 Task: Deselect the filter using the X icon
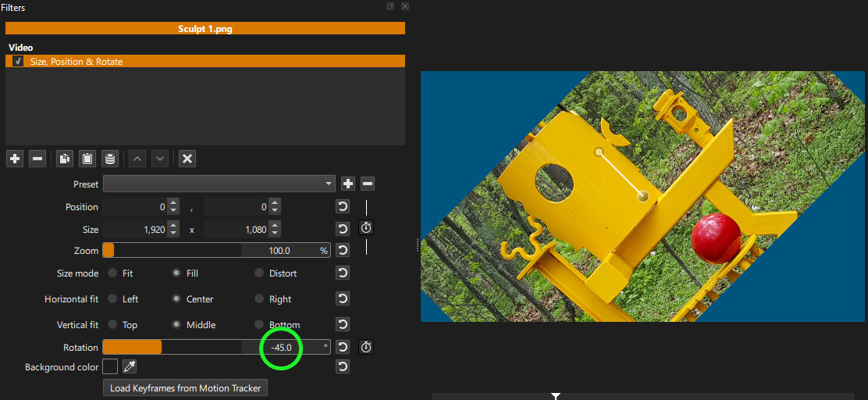(187, 159)
